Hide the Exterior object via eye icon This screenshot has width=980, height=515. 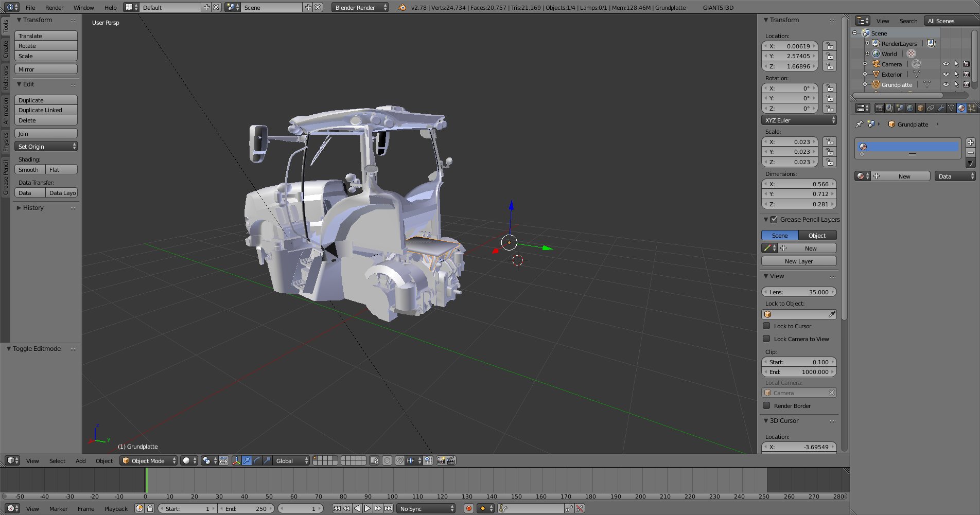946,75
